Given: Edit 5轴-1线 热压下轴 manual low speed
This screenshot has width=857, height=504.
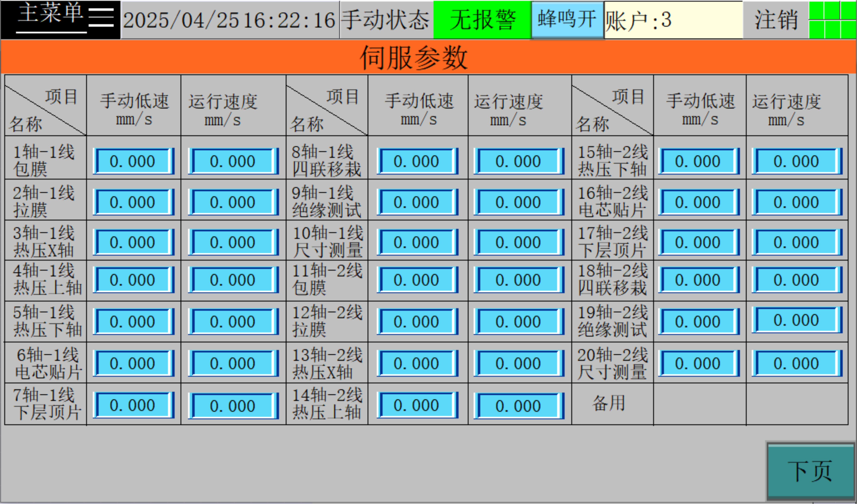Looking at the screenshot, I should coord(133,321).
